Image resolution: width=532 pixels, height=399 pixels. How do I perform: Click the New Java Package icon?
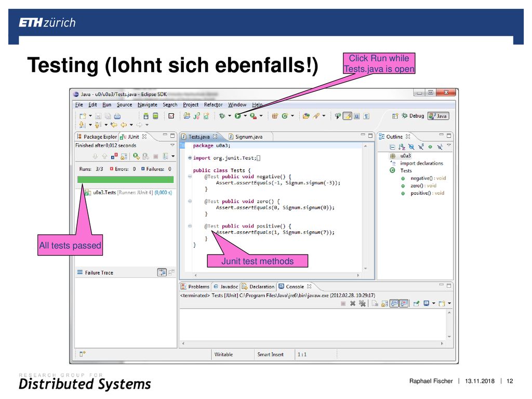tap(275, 116)
